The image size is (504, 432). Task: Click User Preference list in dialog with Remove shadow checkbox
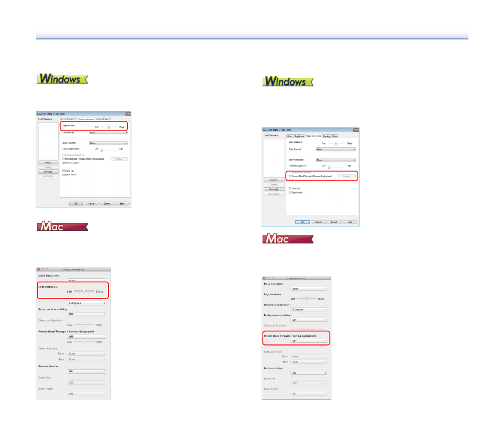(x=48, y=141)
